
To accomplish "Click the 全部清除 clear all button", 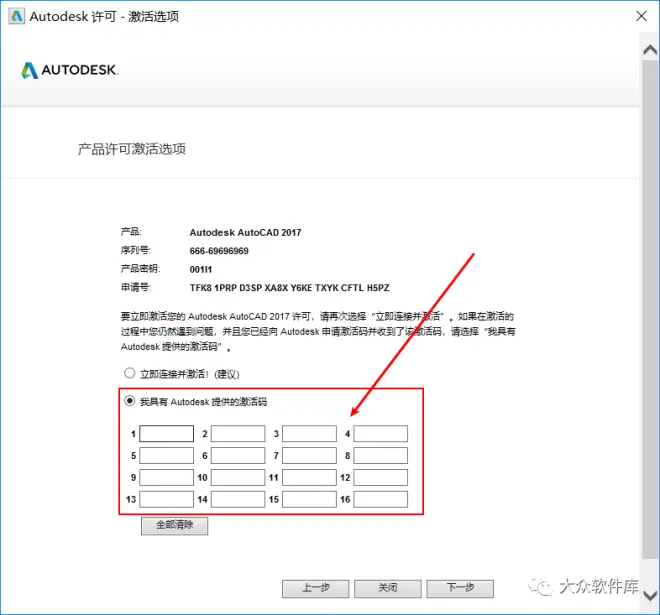I will pyautogui.click(x=174, y=526).
